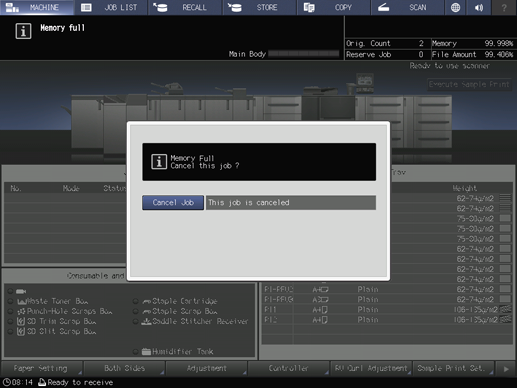Open the Adjustment menu
Image resolution: width=517 pixels, height=388 pixels.
[x=206, y=368]
